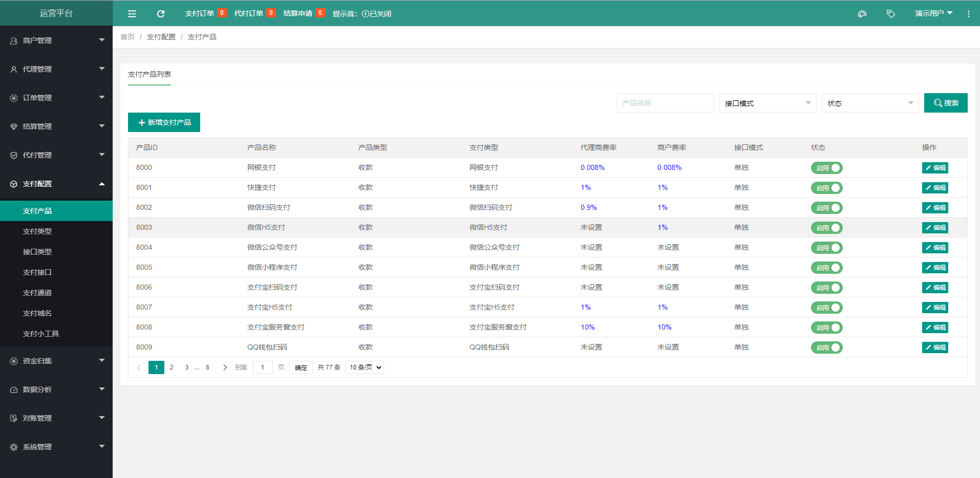Click the tag icon in header

tap(891, 14)
